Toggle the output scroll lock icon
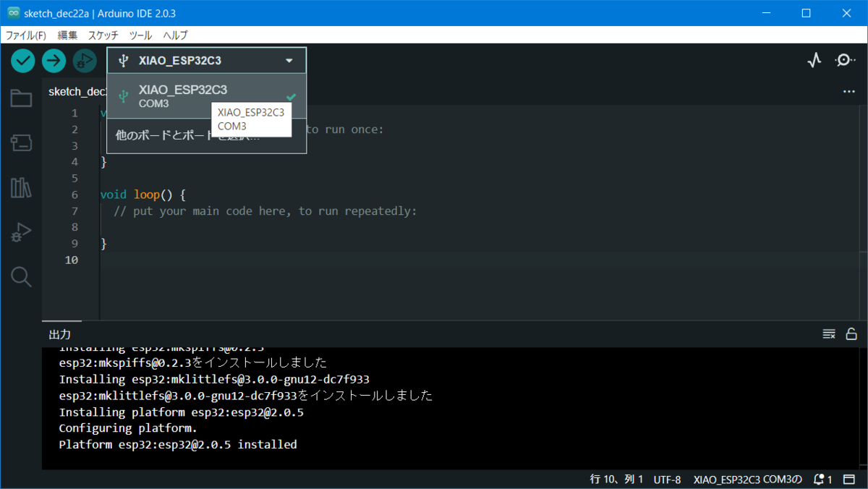Viewport: 868px width, 489px height. [x=851, y=334]
